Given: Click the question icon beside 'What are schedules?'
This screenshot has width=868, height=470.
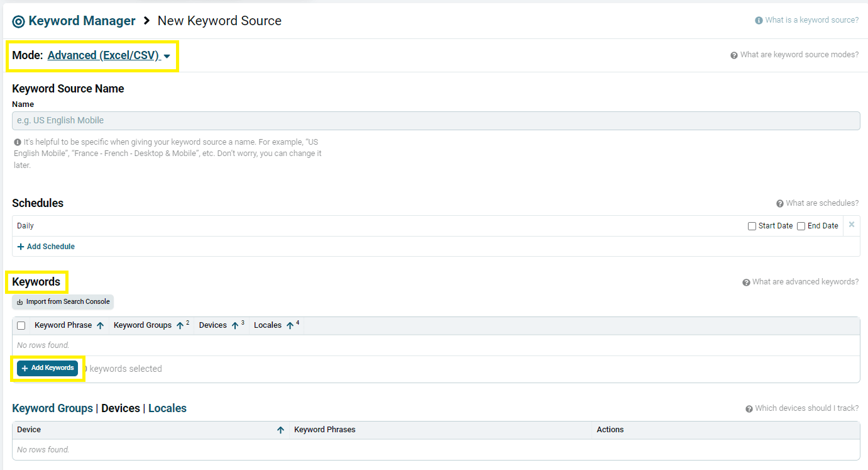Looking at the screenshot, I should point(780,204).
